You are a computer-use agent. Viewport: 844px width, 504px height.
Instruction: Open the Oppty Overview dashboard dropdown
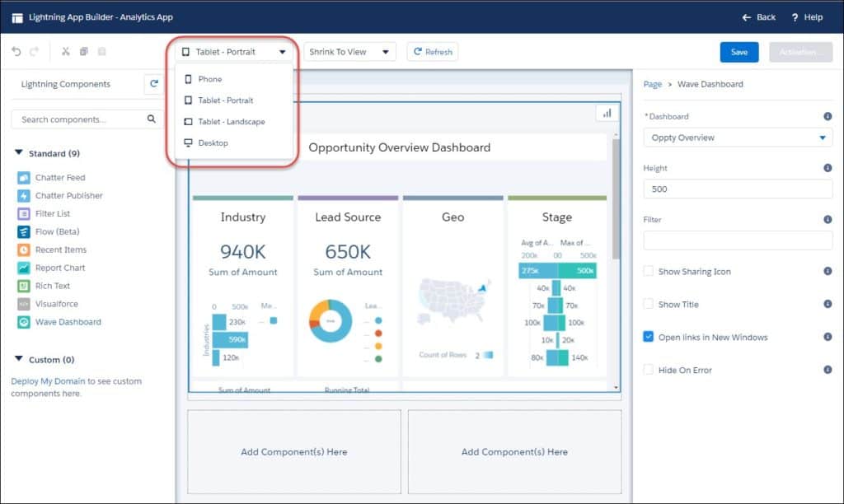738,138
